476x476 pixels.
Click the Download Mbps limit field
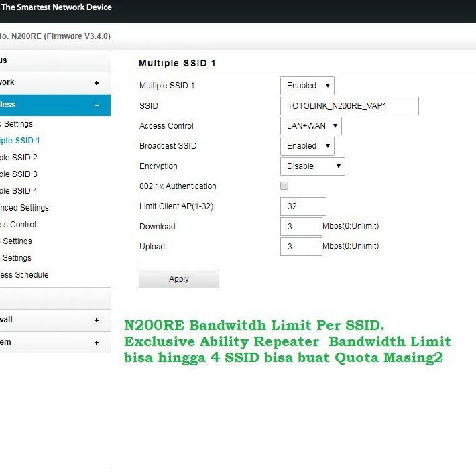(301, 227)
